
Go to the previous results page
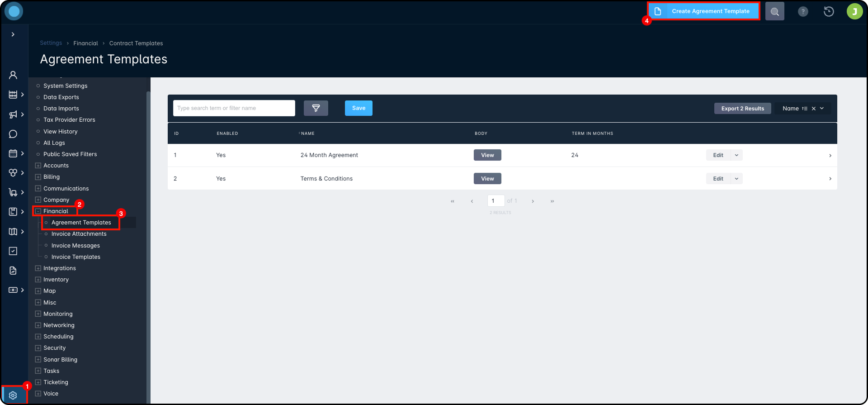tap(472, 201)
